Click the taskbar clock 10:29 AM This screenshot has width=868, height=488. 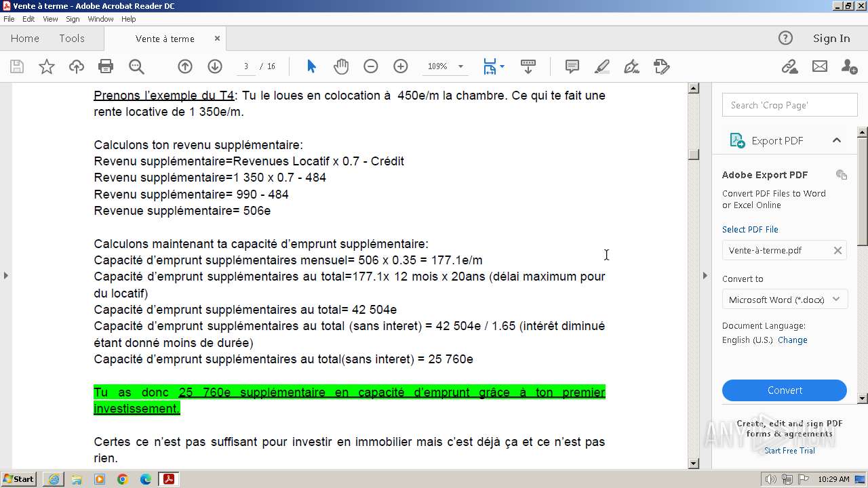click(x=833, y=479)
